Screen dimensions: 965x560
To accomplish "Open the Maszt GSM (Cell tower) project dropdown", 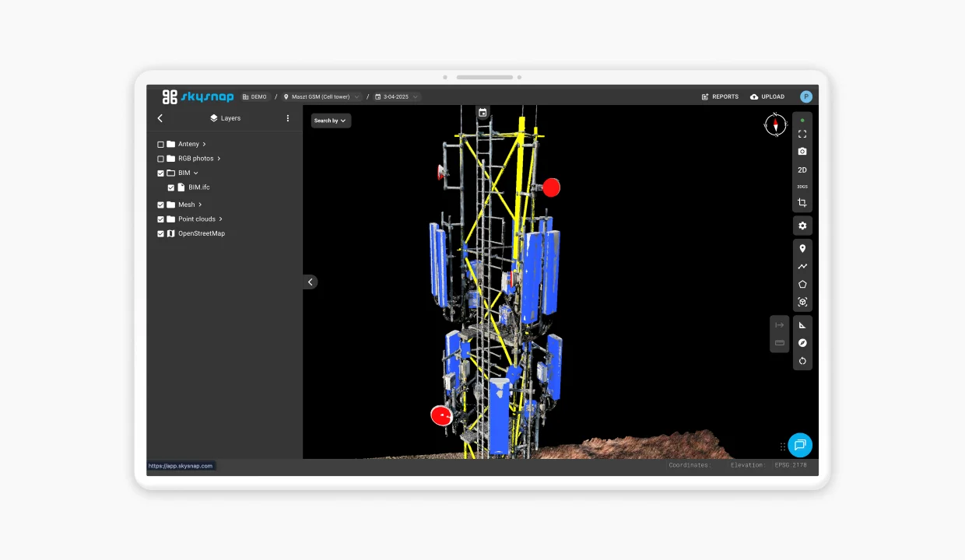I will pos(322,97).
